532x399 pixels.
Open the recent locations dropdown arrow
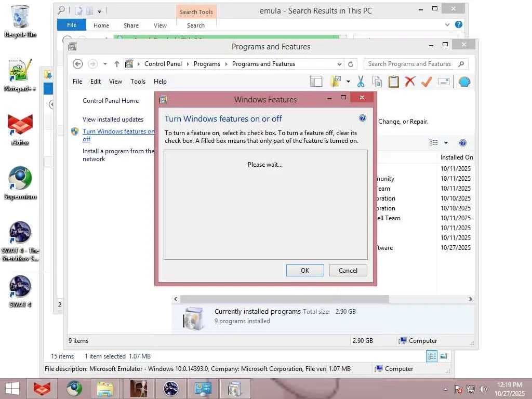coord(105,64)
